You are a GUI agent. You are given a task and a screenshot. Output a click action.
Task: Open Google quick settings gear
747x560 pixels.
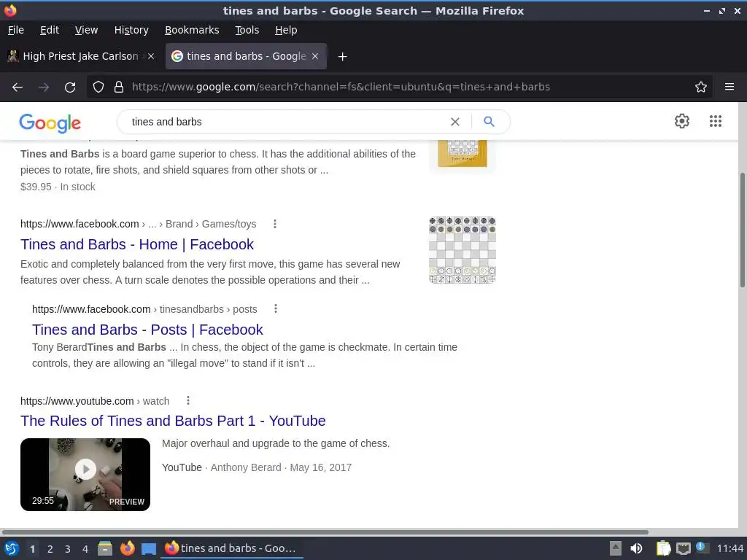(682, 121)
